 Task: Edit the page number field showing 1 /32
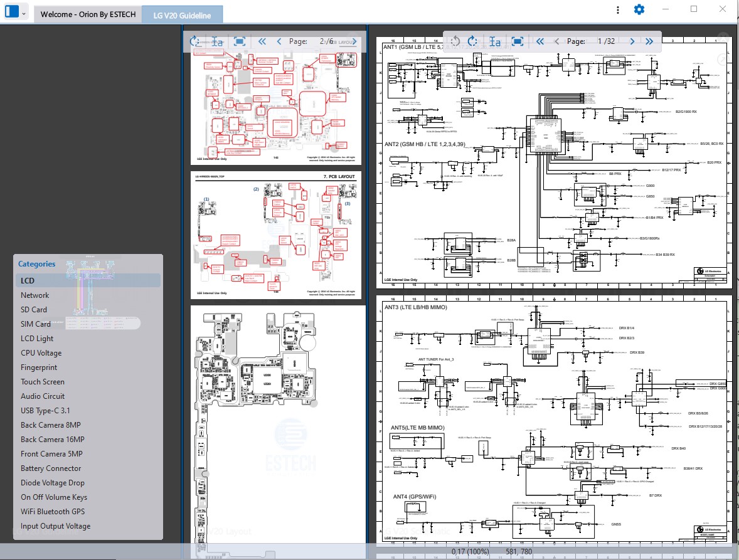pyautogui.click(x=605, y=41)
